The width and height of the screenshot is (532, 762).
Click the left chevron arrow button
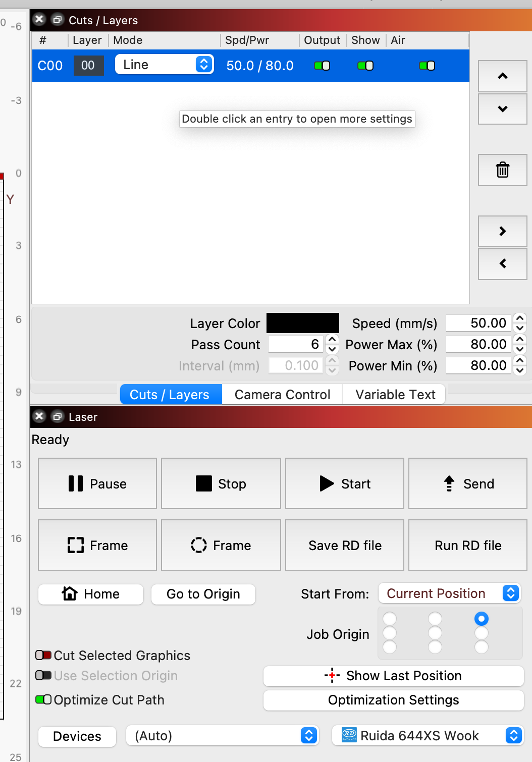pos(502,263)
